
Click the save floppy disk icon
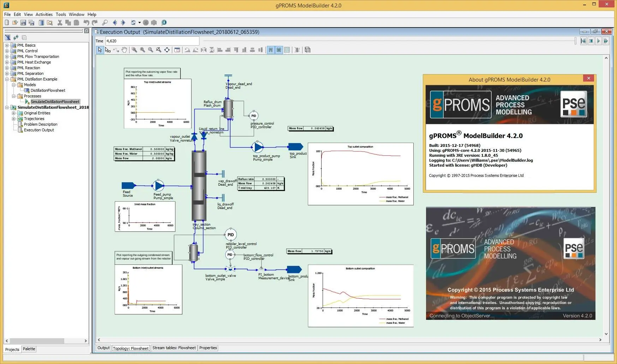[x=23, y=23]
